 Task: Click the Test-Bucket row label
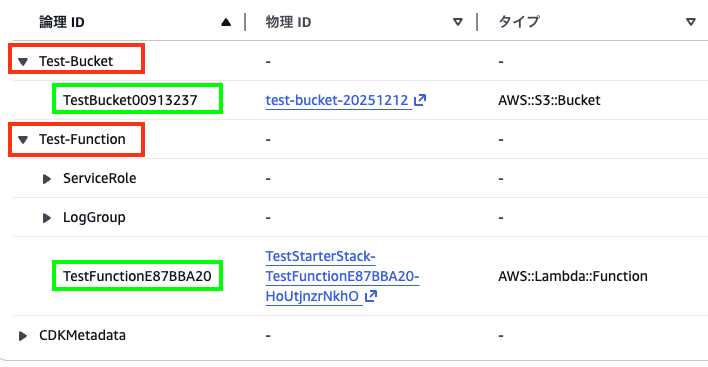click(76, 61)
